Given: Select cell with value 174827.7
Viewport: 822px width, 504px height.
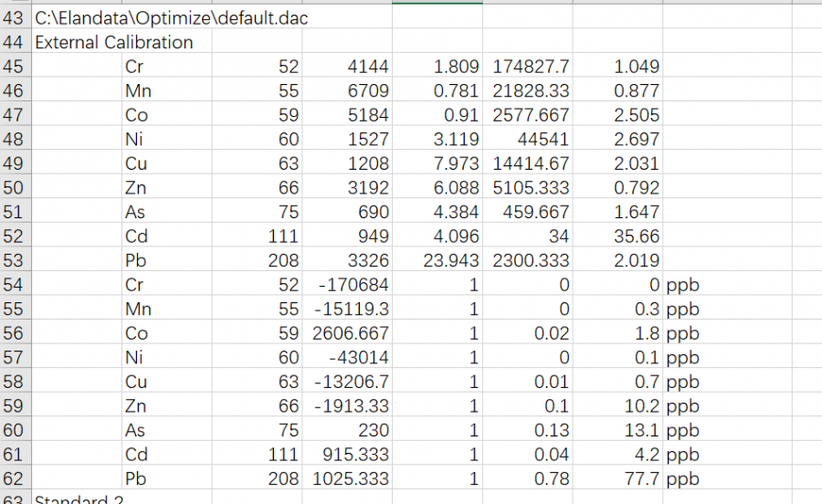Looking at the screenshot, I should 531,67.
